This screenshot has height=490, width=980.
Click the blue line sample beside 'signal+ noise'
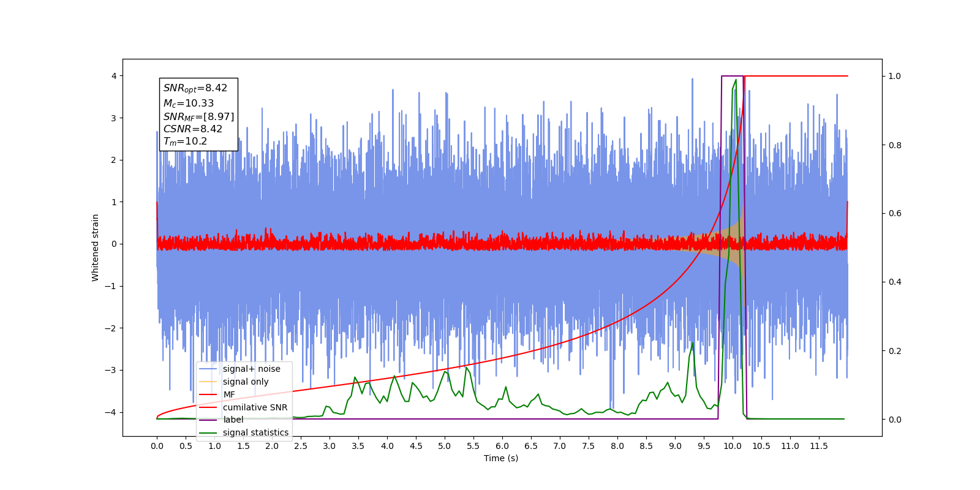pos(208,369)
